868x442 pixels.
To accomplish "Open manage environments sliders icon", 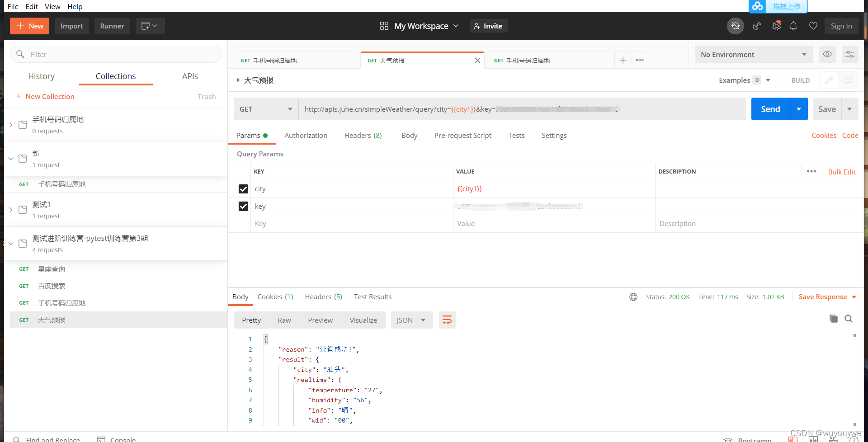I will (x=850, y=54).
